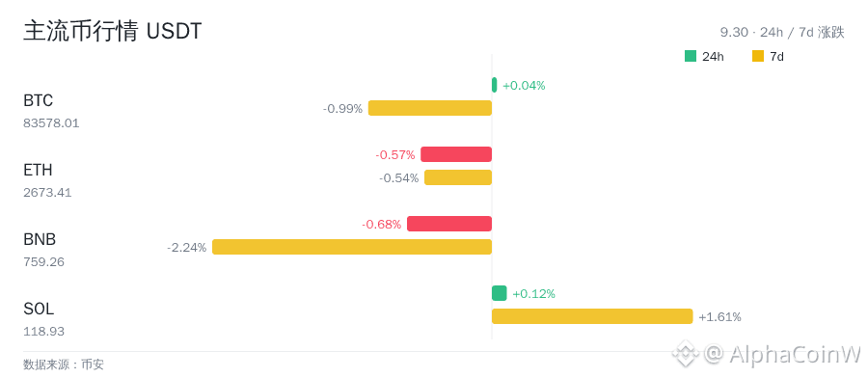Click the 主流币行情 USDT title
The height and width of the screenshot is (378, 868).
(x=113, y=32)
